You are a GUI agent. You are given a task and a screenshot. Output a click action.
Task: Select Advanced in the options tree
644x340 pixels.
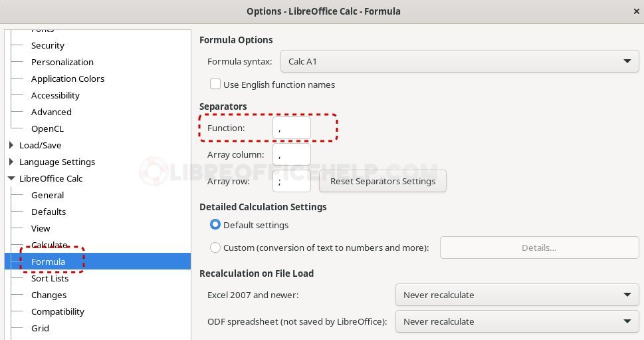(x=51, y=112)
